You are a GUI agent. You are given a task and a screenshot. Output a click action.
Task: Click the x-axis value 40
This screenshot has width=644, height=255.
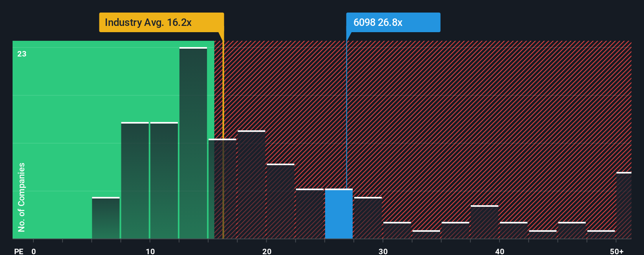point(499,251)
